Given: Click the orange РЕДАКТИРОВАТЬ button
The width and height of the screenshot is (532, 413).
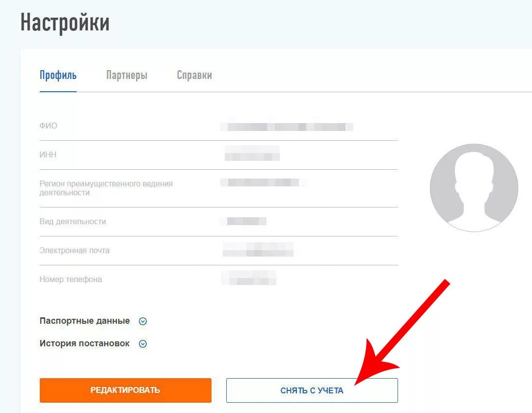Looking at the screenshot, I should (x=126, y=390).
